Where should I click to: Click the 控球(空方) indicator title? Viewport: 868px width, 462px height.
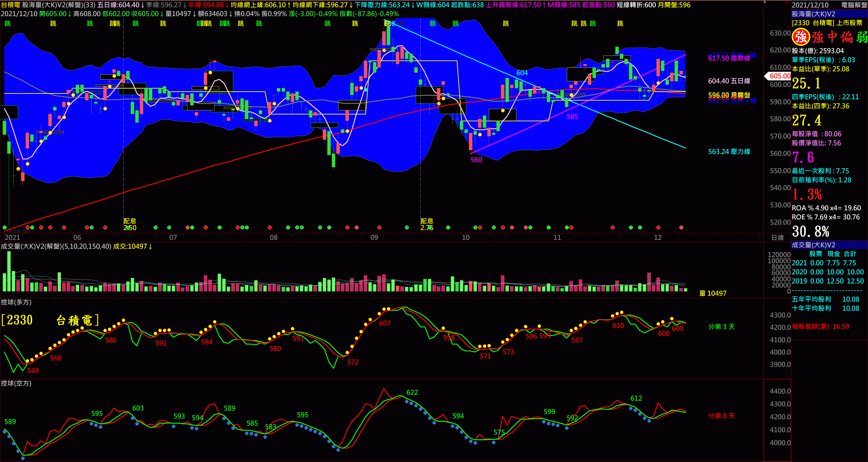pos(16,383)
